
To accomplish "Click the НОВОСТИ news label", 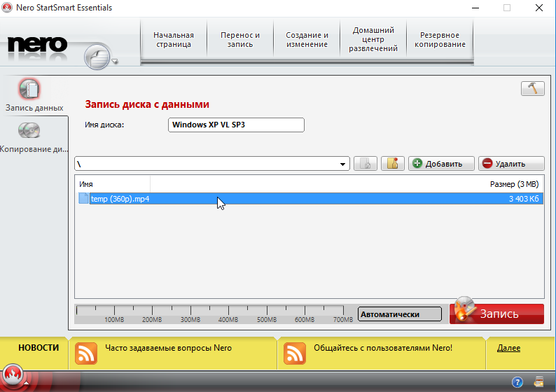I will coord(39,348).
